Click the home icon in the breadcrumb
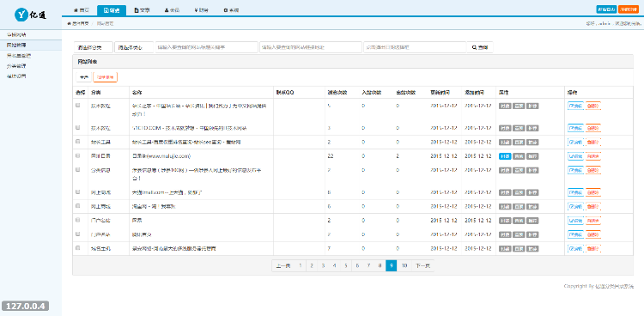The width and height of the screenshot is (644, 316). (69, 23)
